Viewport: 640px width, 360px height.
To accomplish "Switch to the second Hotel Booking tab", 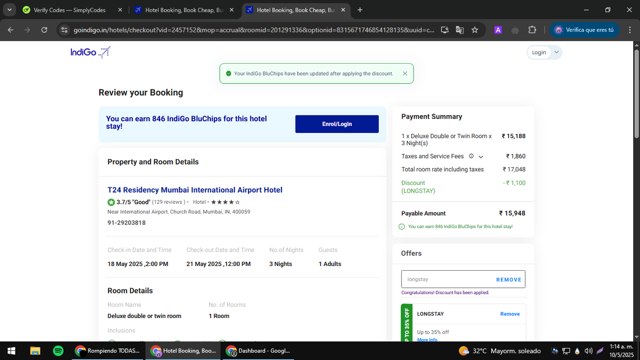I will coord(183,10).
